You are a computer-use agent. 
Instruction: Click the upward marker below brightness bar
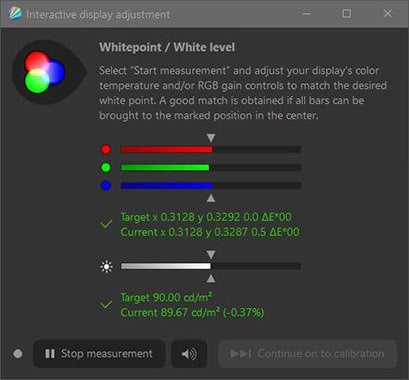[x=211, y=278]
